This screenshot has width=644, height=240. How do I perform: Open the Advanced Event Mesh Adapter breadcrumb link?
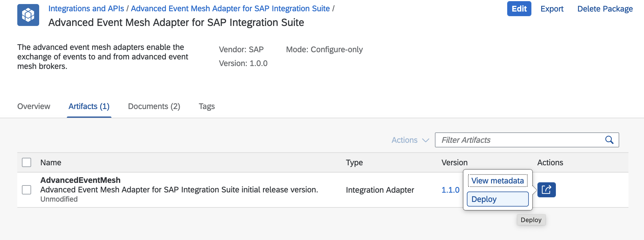pyautogui.click(x=230, y=8)
